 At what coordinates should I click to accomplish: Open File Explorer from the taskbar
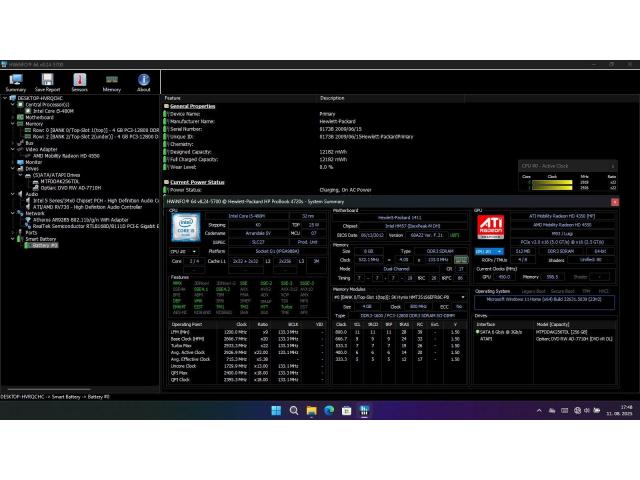(311, 410)
